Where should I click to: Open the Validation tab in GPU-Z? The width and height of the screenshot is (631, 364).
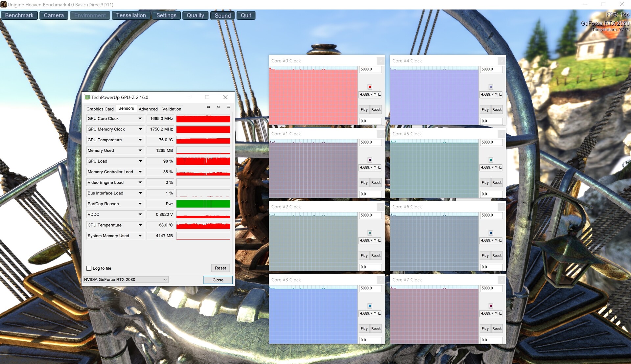(172, 109)
